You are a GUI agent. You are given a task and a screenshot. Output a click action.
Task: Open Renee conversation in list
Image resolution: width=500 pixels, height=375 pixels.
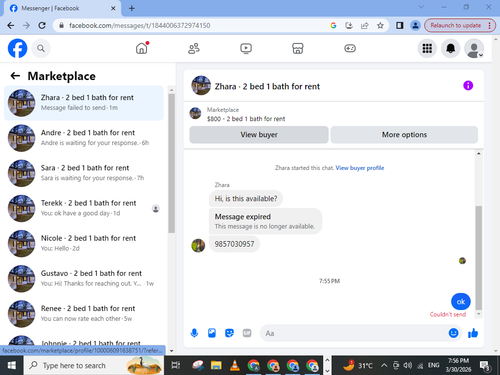84,314
